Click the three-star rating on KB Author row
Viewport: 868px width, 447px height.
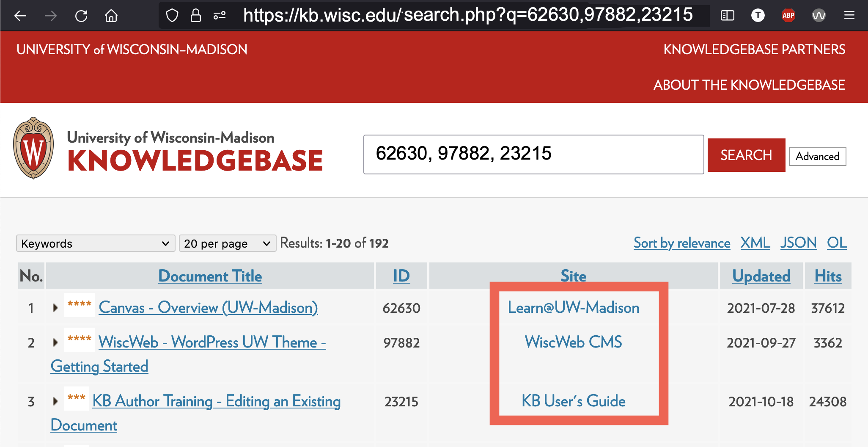pos(77,398)
